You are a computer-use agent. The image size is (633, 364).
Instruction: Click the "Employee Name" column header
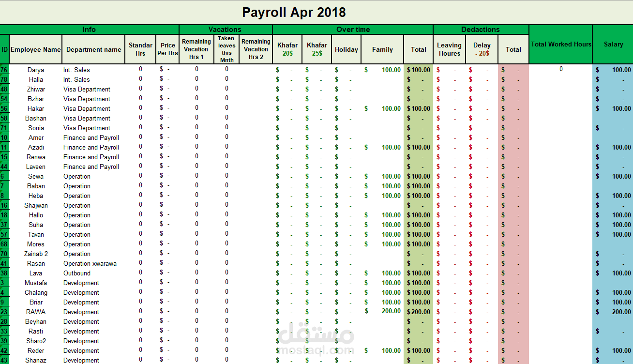[35, 49]
